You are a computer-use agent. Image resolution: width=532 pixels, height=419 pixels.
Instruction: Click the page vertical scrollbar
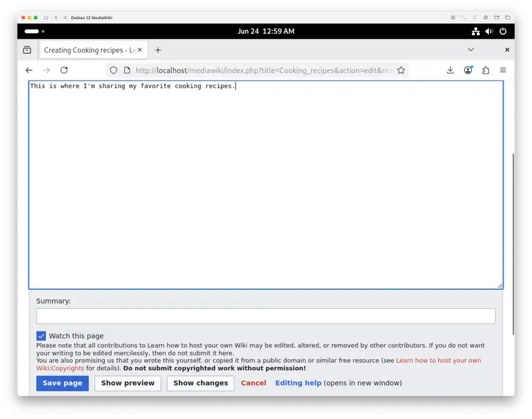(513, 244)
